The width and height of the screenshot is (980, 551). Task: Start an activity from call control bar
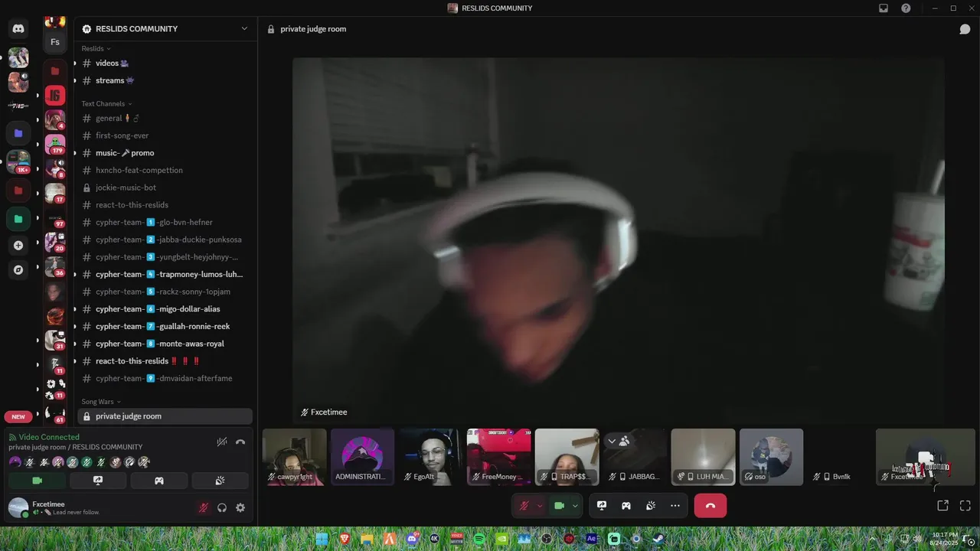pyautogui.click(x=626, y=506)
